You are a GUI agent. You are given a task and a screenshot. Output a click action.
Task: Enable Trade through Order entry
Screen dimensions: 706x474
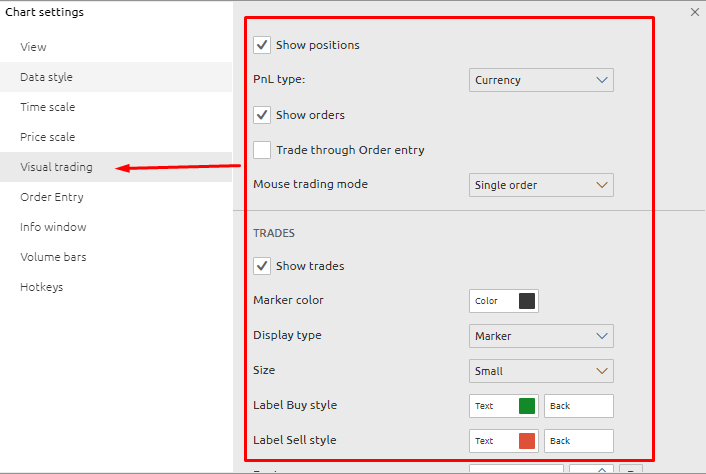pos(262,150)
